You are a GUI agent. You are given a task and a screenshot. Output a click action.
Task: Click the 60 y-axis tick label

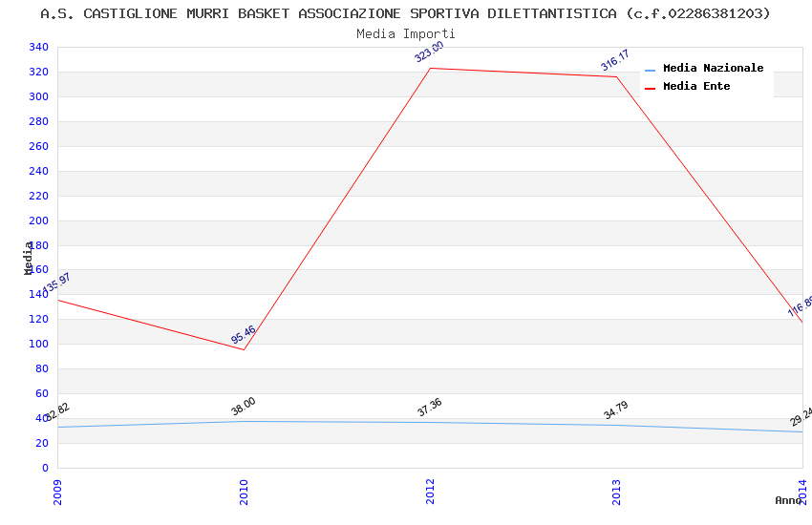tap(42, 393)
